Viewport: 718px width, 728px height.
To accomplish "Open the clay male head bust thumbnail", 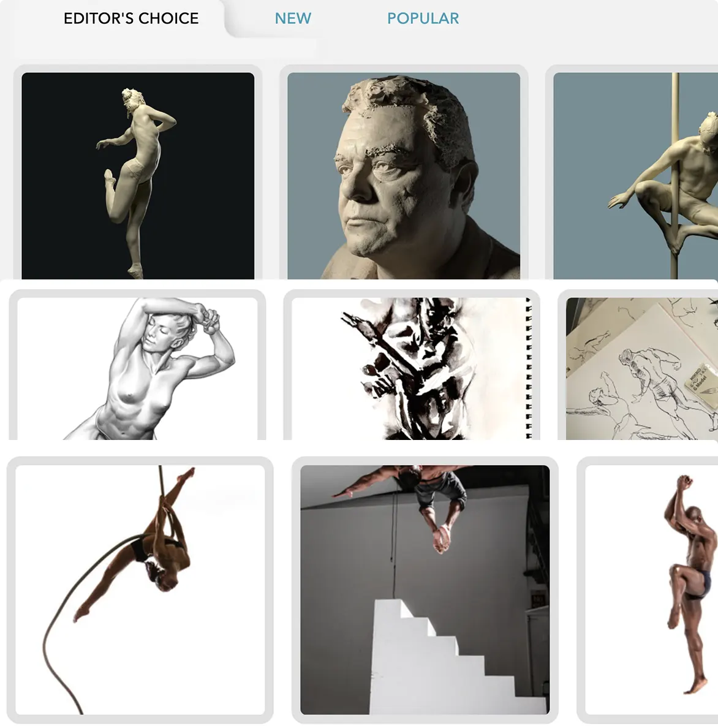I will pyautogui.click(x=404, y=175).
